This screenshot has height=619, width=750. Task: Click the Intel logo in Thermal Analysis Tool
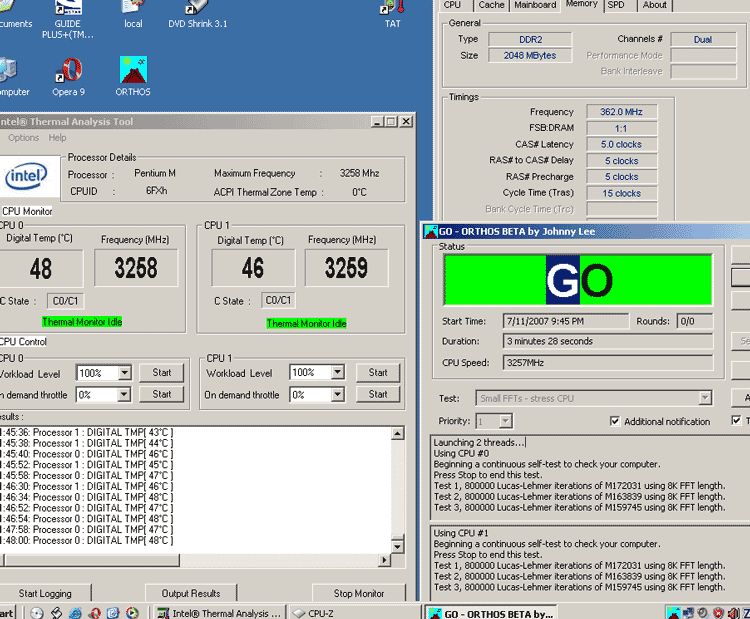pos(26,176)
